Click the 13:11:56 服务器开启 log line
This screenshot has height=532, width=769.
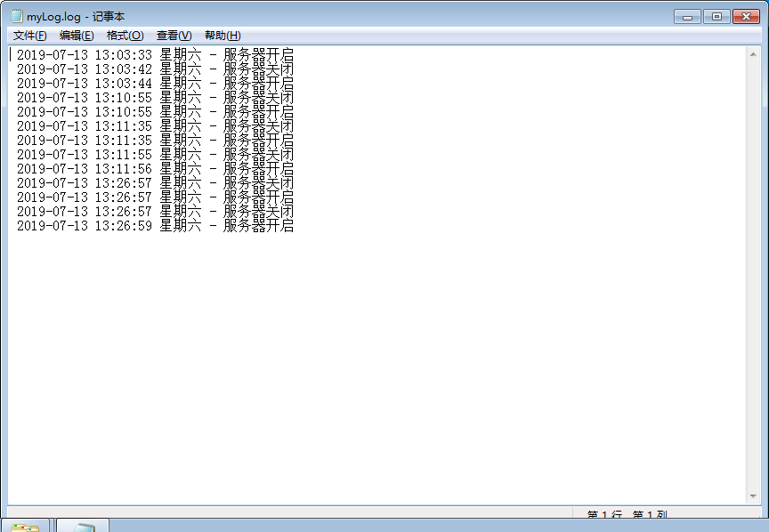click(x=155, y=168)
